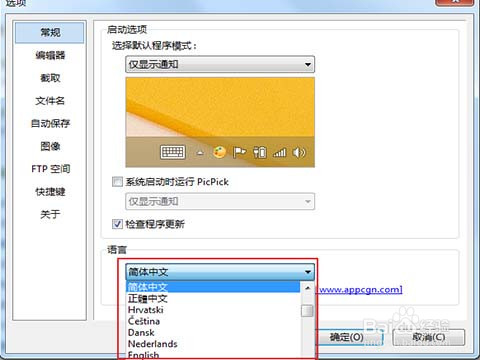The width and height of the screenshot is (480, 360).
Task: Click the flag icon in tray preview
Action: (239, 152)
